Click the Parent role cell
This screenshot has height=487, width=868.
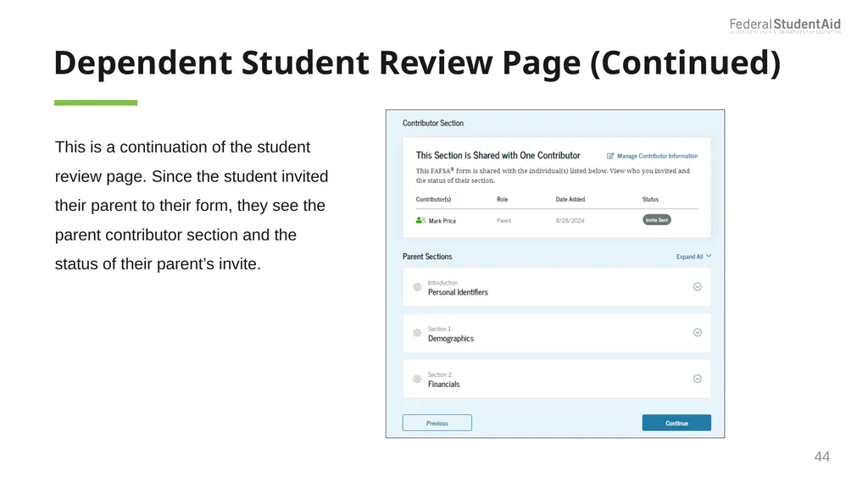tap(504, 220)
